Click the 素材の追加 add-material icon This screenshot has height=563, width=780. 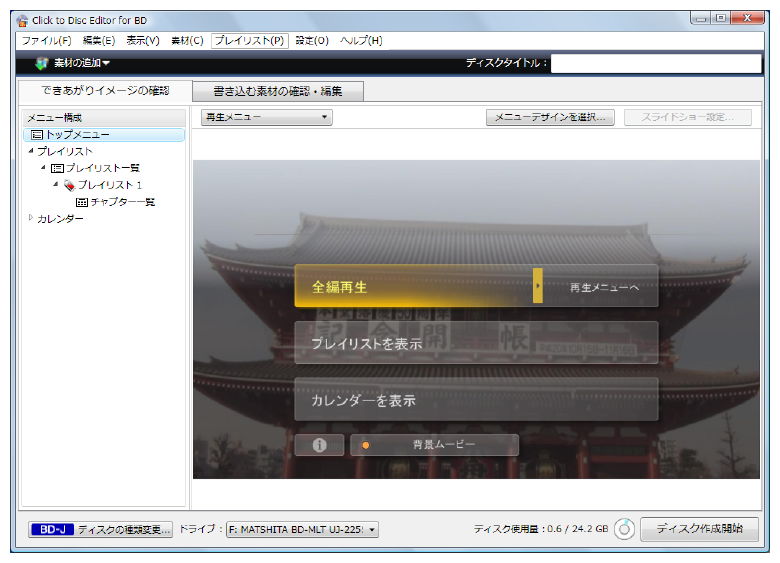tap(41, 64)
